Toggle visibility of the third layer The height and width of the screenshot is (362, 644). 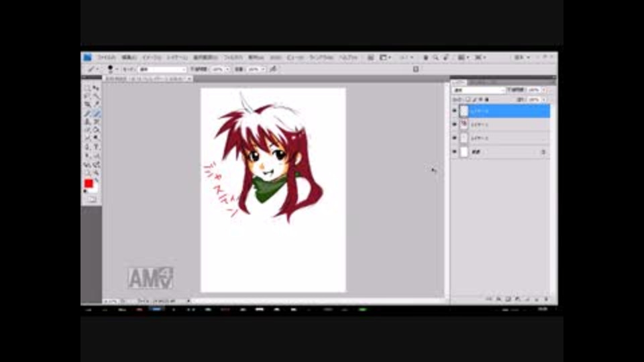454,138
